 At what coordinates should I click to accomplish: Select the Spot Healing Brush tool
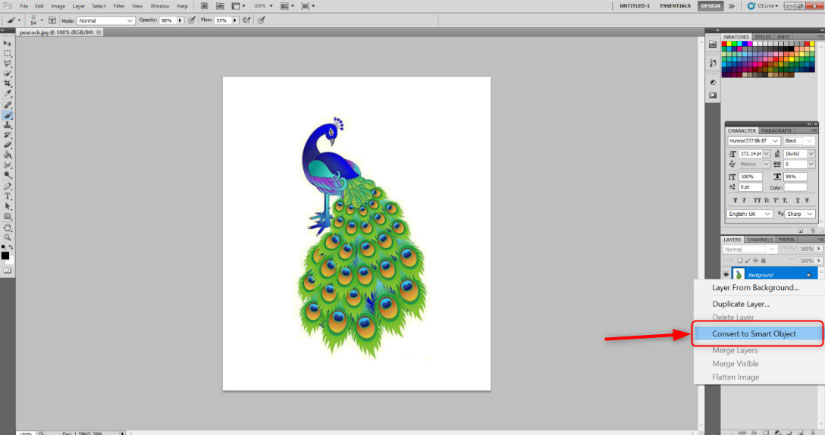[7, 106]
